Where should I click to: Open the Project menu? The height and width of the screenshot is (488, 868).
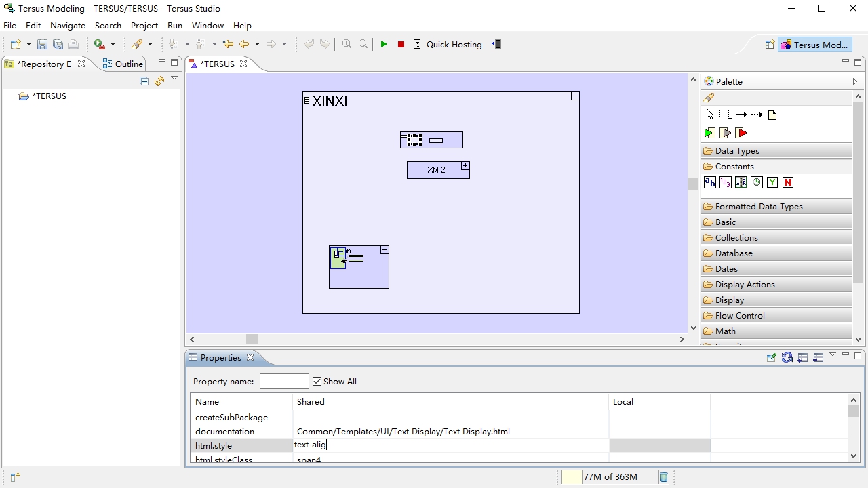pos(144,25)
